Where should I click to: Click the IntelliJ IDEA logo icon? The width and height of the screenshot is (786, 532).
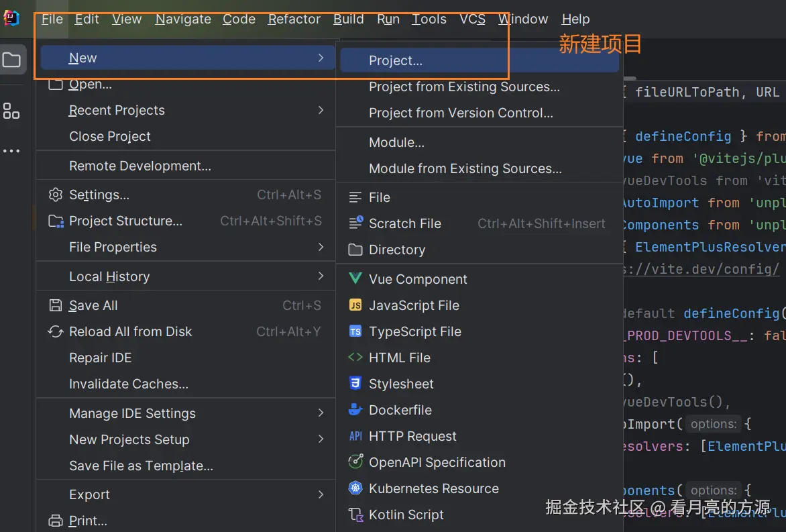pyautogui.click(x=11, y=18)
